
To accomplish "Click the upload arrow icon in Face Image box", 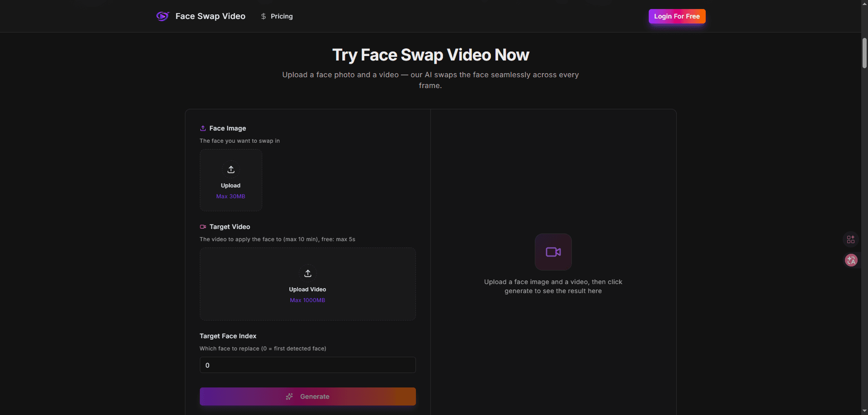I will click(231, 169).
